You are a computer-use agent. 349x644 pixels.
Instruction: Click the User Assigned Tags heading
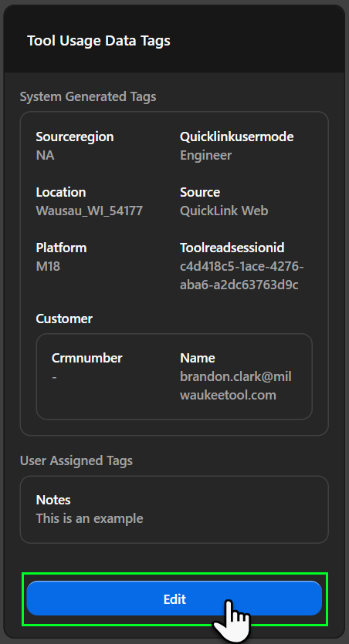[76, 460]
